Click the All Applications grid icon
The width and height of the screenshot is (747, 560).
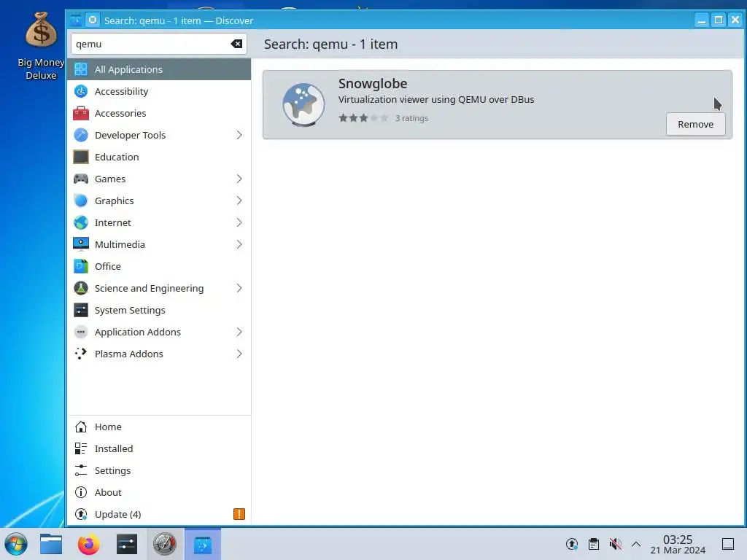[x=80, y=69]
